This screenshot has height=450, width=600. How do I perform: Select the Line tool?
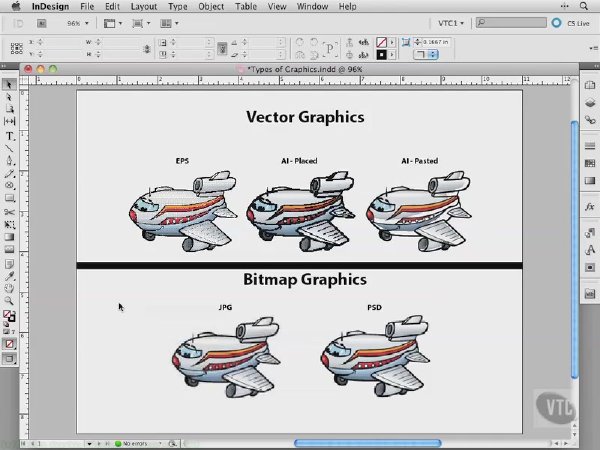(x=9, y=148)
